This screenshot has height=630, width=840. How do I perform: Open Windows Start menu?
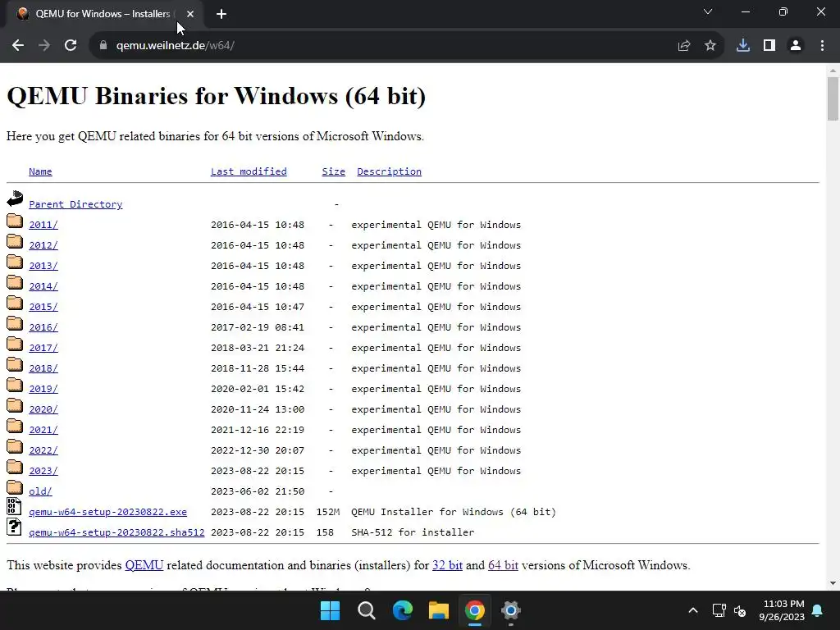(x=330, y=610)
